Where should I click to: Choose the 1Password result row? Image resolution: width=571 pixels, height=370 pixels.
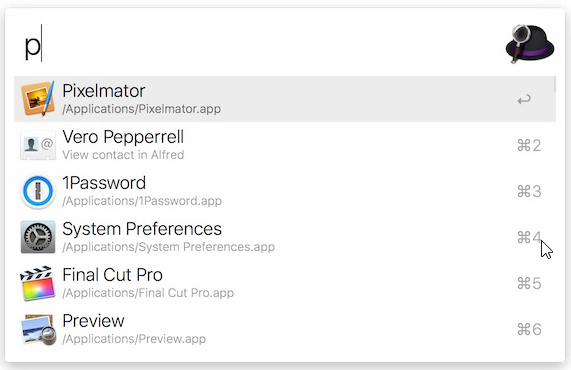(285, 191)
